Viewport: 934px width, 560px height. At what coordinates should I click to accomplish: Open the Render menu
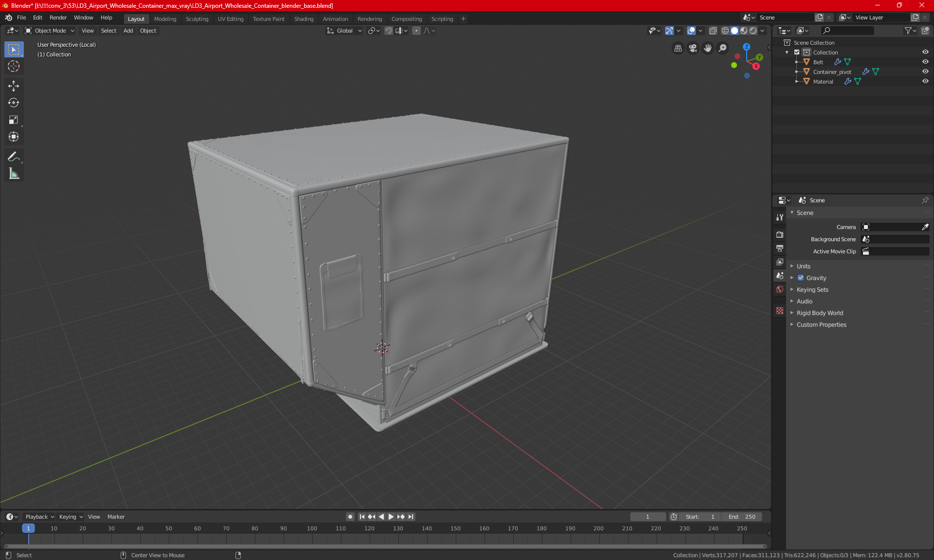coord(58,17)
